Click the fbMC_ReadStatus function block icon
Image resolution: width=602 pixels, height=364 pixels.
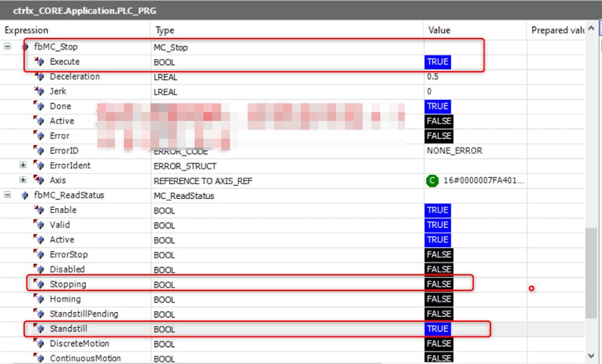25,195
